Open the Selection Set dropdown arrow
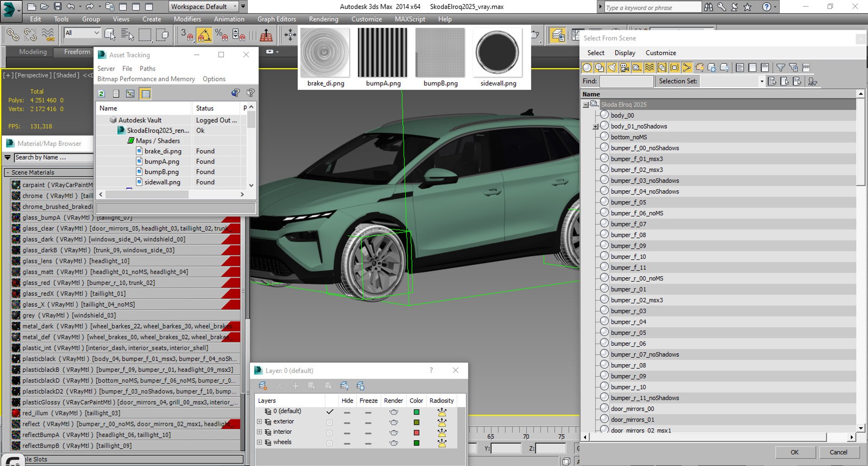This screenshot has height=466, width=868. 762,81
